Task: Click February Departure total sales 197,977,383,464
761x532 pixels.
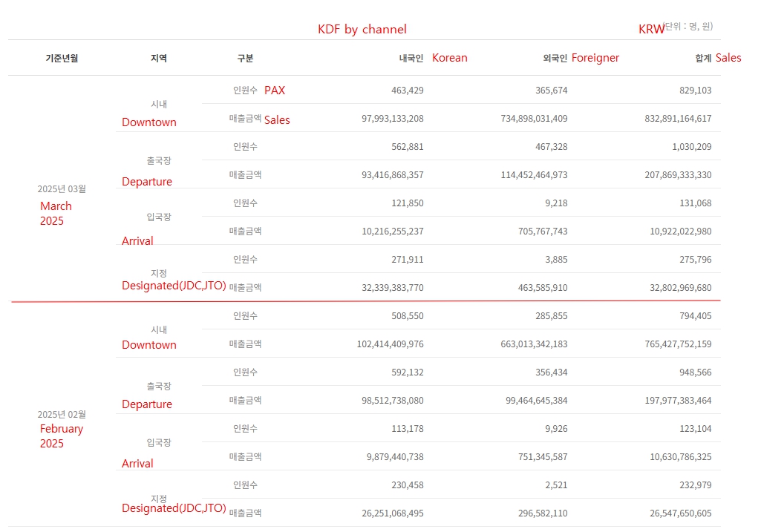Action: [678, 401]
